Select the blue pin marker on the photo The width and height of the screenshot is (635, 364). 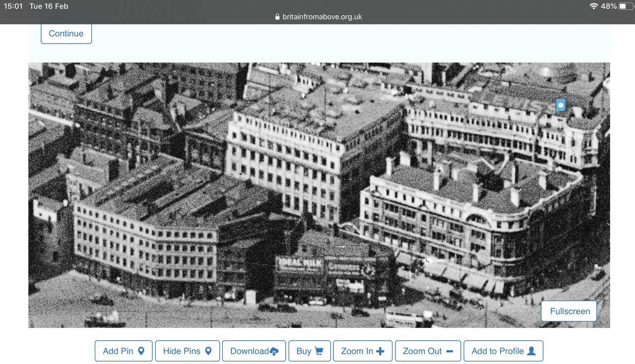coord(561,105)
